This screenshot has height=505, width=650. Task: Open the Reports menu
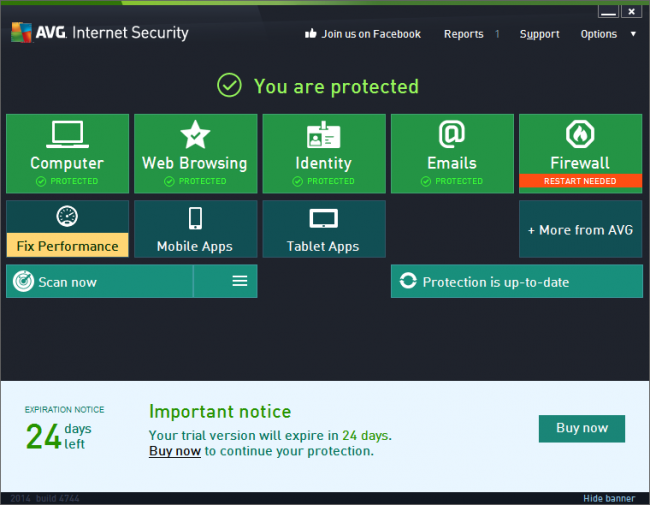click(x=463, y=34)
